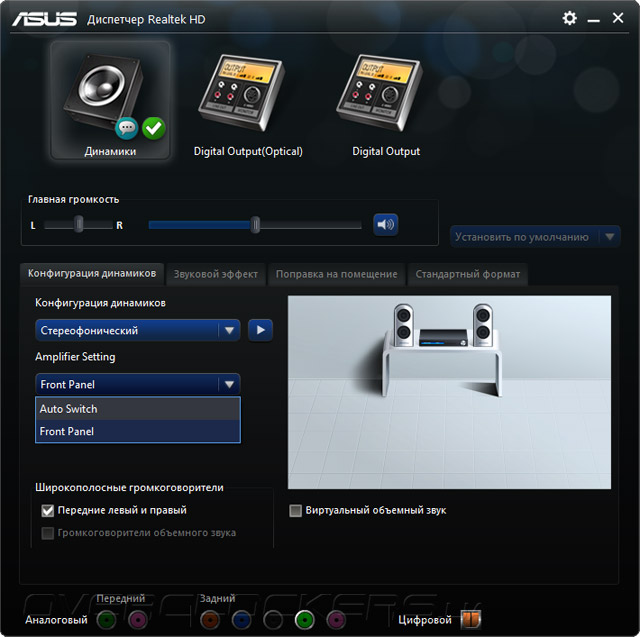
Task: Click the left speaker in preview
Action: click(403, 325)
